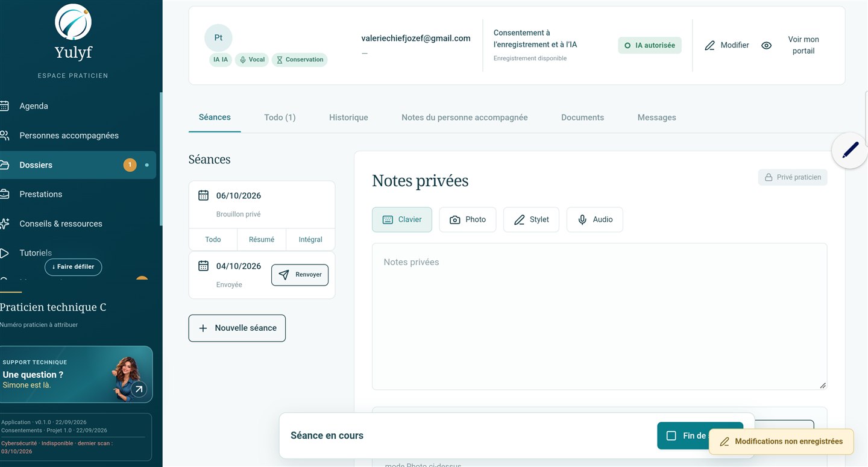Click the email valeriechiefjozef@gmail.com
Image resolution: width=868 pixels, height=467 pixels.
point(416,38)
